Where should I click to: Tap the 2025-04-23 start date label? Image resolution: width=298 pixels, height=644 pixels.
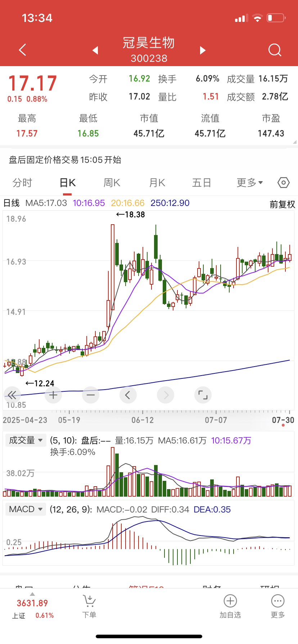[25, 420]
